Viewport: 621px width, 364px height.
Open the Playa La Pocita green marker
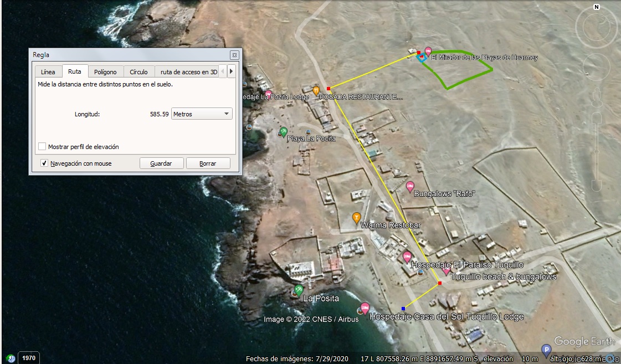[x=283, y=131]
